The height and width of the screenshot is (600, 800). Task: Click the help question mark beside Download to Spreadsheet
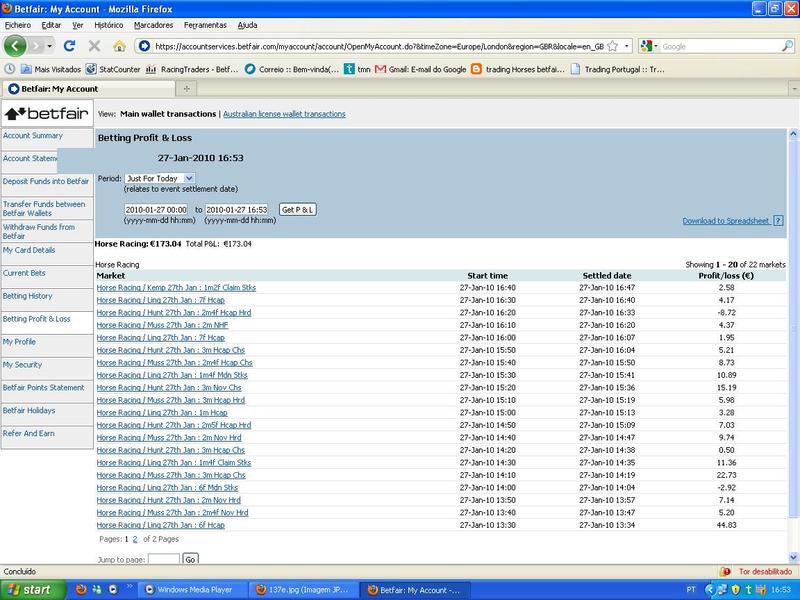(x=778, y=221)
